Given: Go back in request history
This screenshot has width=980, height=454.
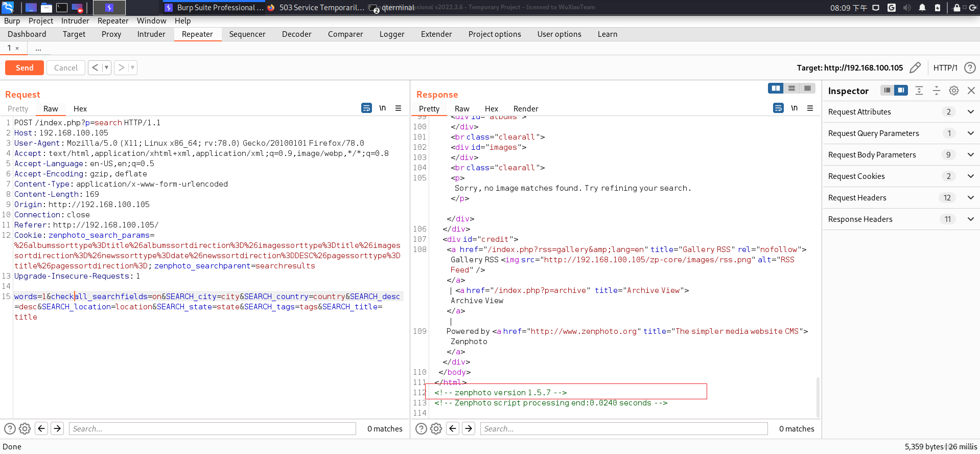Looking at the screenshot, I should 95,67.
